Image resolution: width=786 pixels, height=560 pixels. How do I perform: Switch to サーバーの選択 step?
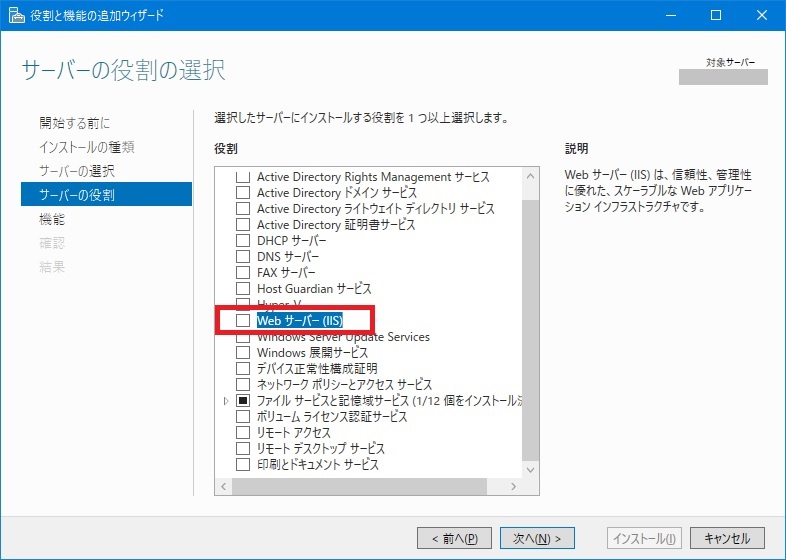(77, 171)
